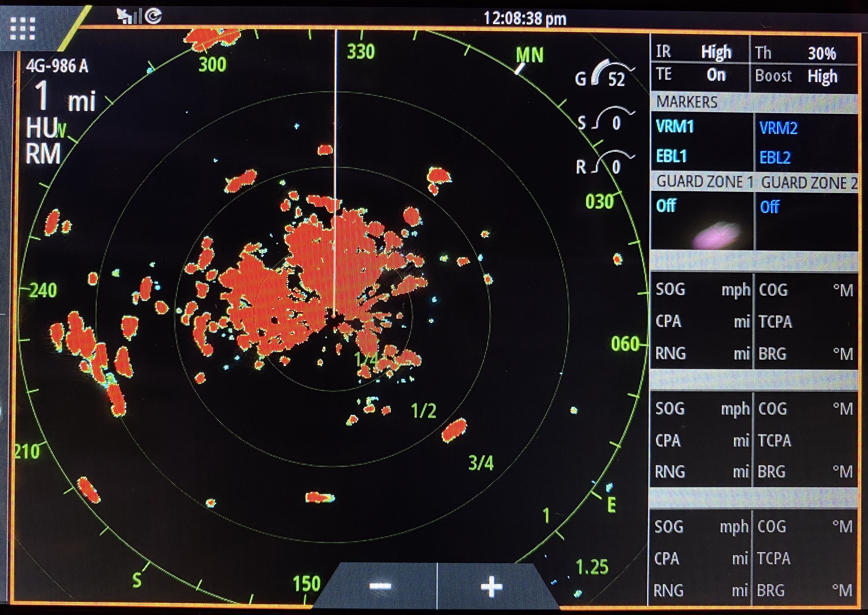The height and width of the screenshot is (615, 868).
Task: Tap the radar transmit status icon
Action: pos(153,16)
